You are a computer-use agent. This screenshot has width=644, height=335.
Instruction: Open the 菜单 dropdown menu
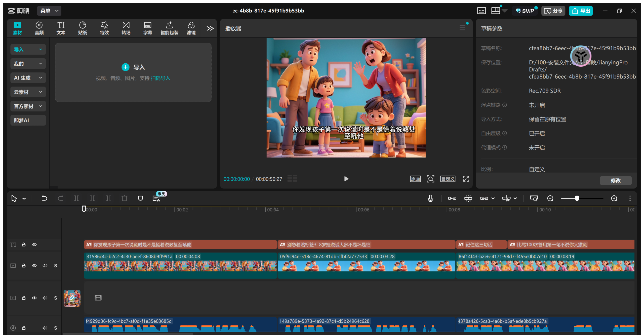point(49,11)
